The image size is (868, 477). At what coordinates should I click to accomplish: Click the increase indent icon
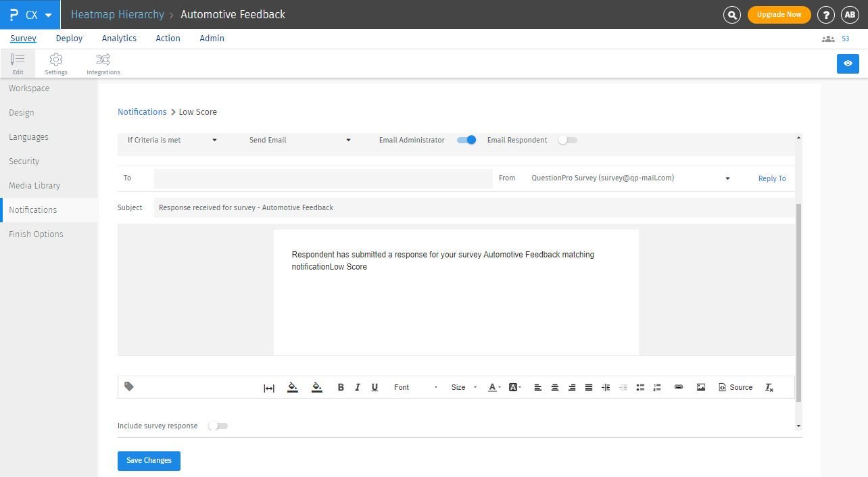(x=606, y=387)
